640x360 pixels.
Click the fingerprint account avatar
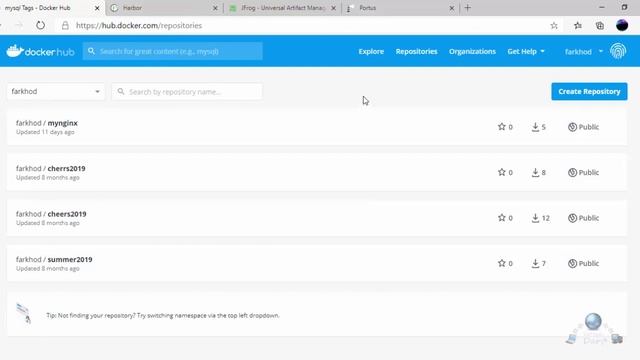coord(618,51)
